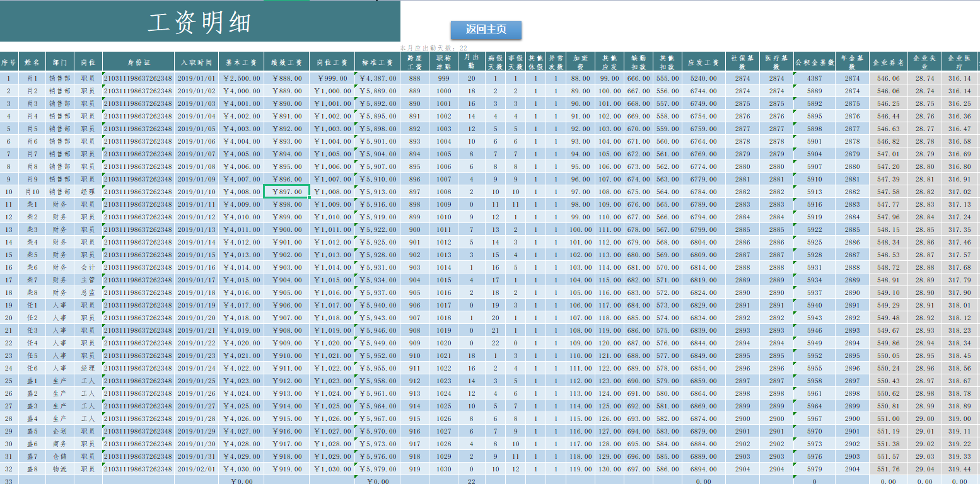980x484 pixels.
Task: Select the name cell 柴8
Action: click(x=32, y=293)
